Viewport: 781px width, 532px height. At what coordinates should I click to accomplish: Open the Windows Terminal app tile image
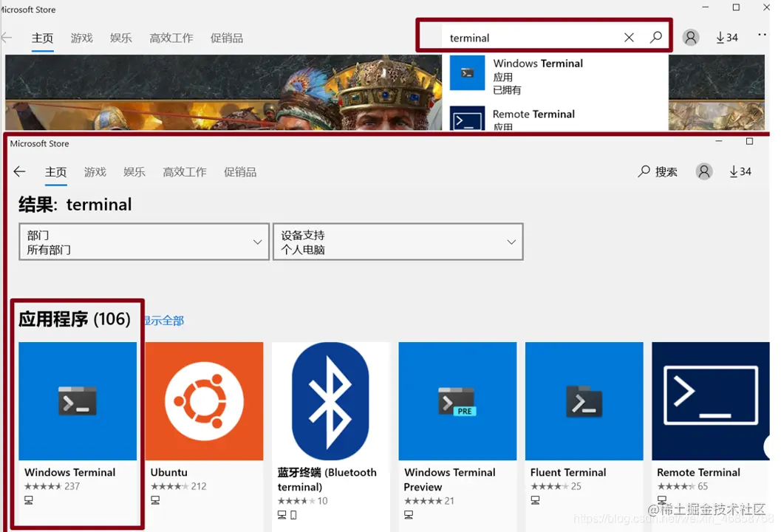tap(78, 401)
